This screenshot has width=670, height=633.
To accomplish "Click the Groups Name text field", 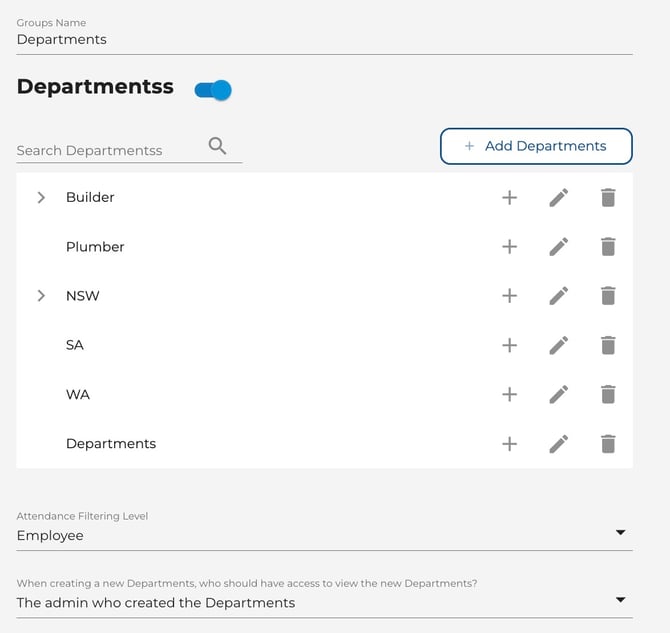I will 324,40.
